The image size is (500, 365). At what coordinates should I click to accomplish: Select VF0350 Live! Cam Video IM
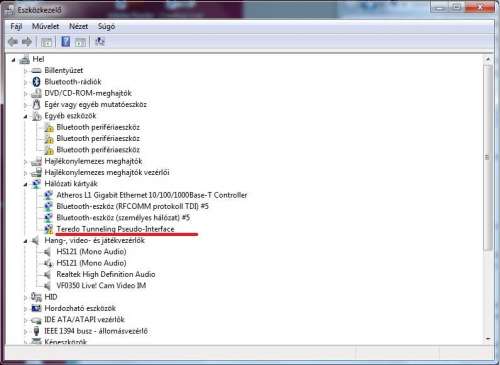tap(101, 286)
